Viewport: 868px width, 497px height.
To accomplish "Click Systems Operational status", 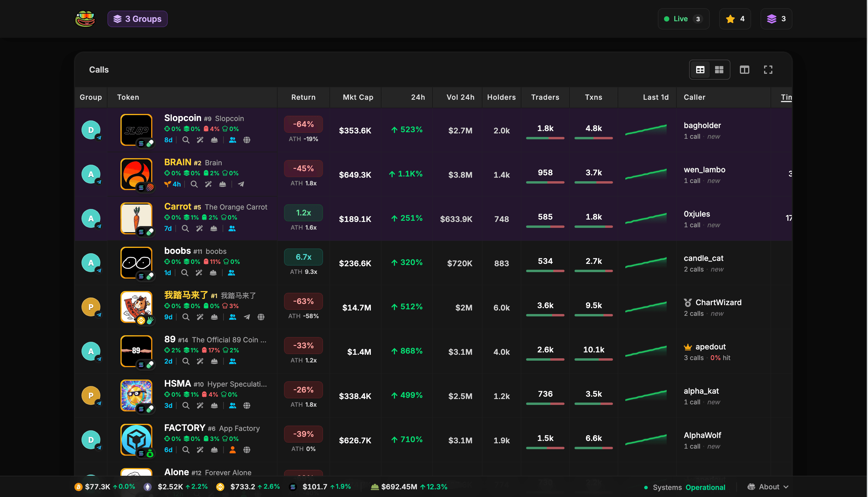I will pyautogui.click(x=685, y=488).
